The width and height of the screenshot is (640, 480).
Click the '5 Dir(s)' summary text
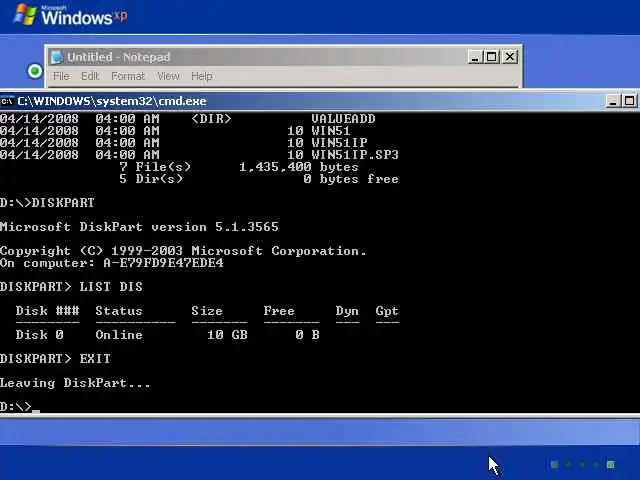[x=151, y=179]
